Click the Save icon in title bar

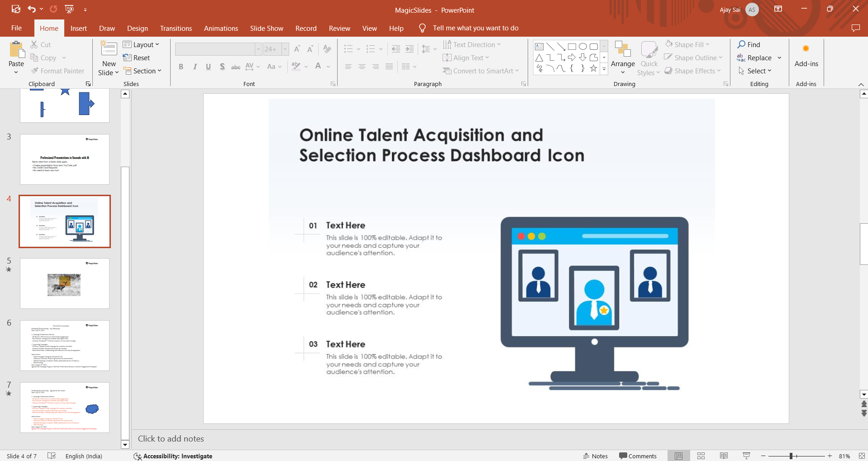click(x=16, y=9)
